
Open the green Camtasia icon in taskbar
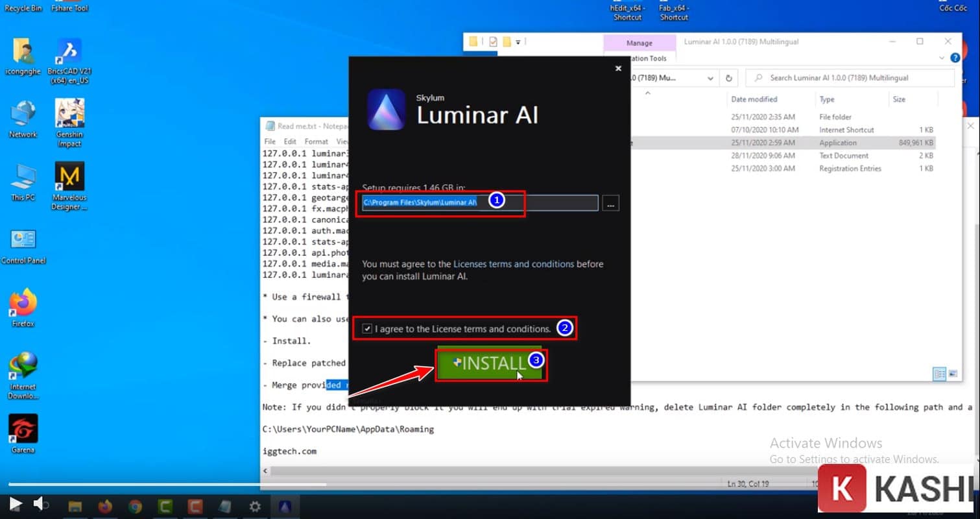point(165,506)
